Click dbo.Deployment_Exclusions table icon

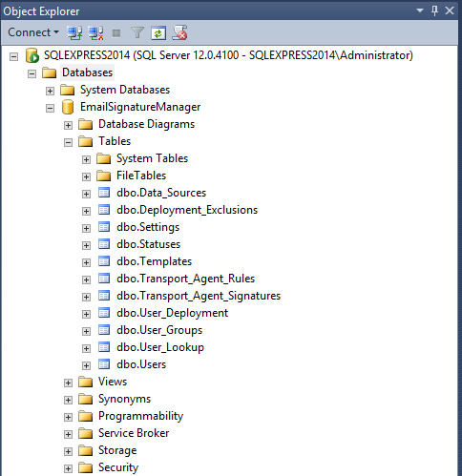pos(104,210)
